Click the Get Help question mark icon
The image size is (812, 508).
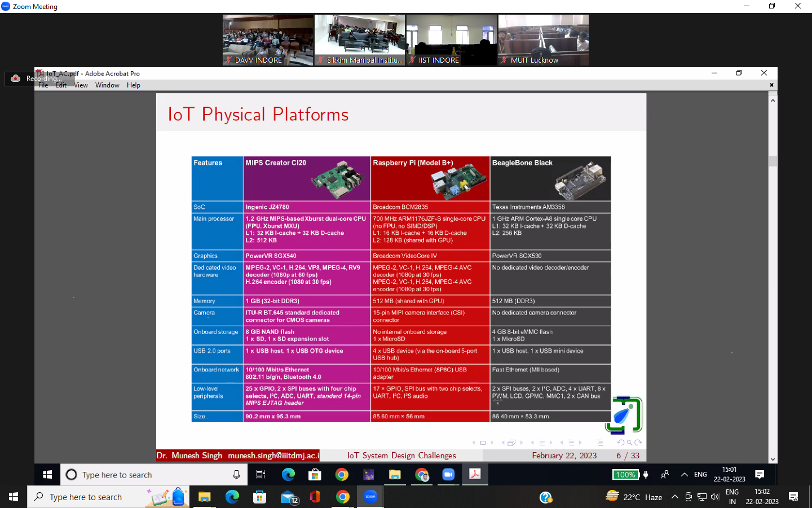[545, 497]
